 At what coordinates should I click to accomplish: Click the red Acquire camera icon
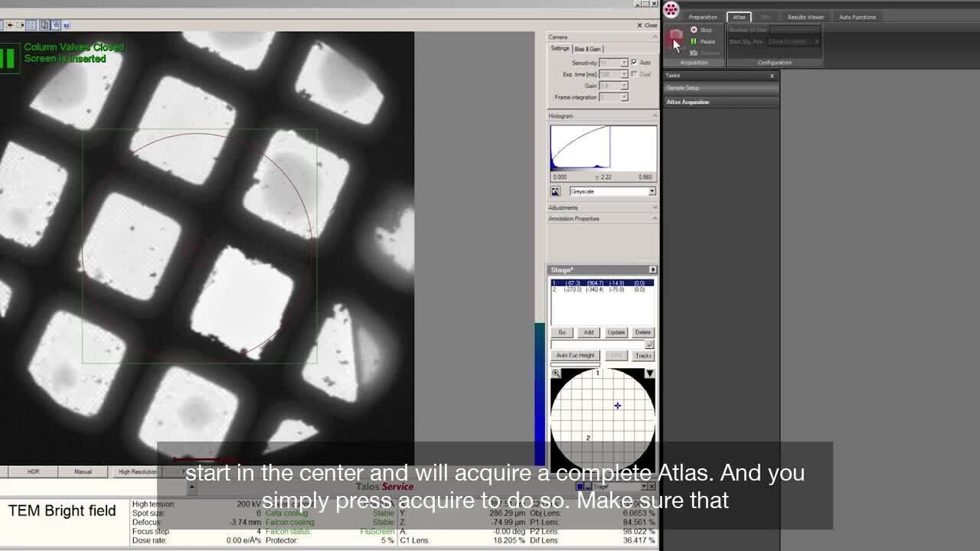tap(675, 35)
